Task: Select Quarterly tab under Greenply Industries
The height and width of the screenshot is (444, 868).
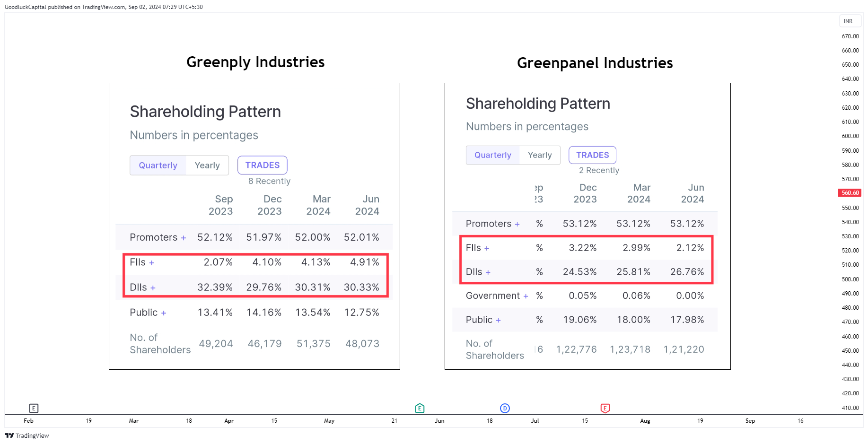Action: (x=158, y=165)
